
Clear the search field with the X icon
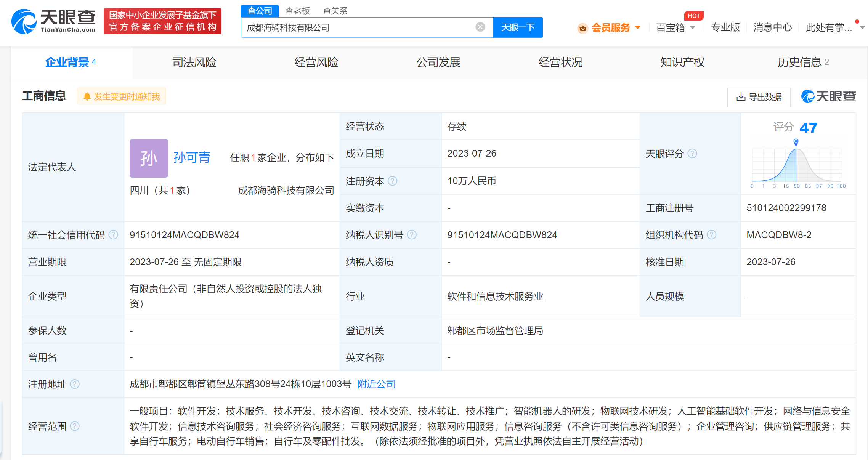[480, 27]
